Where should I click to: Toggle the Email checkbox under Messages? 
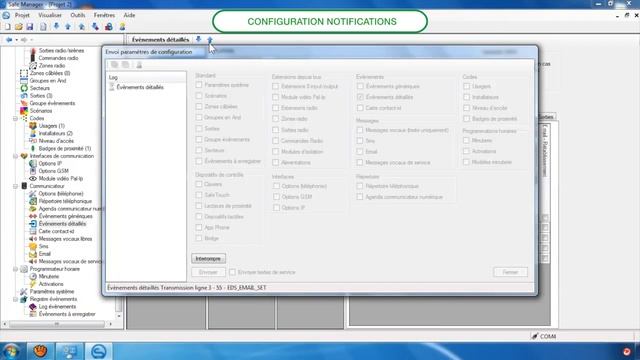[x=360, y=151]
